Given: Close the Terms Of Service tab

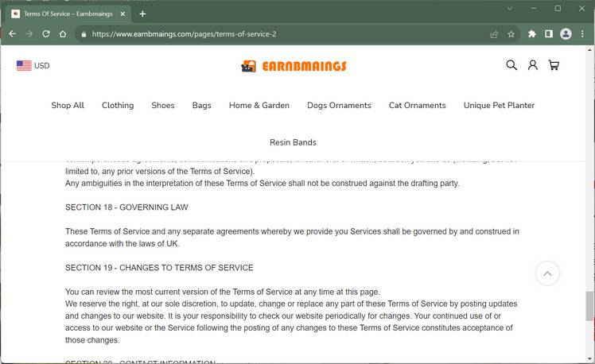Looking at the screenshot, I should click(x=122, y=14).
